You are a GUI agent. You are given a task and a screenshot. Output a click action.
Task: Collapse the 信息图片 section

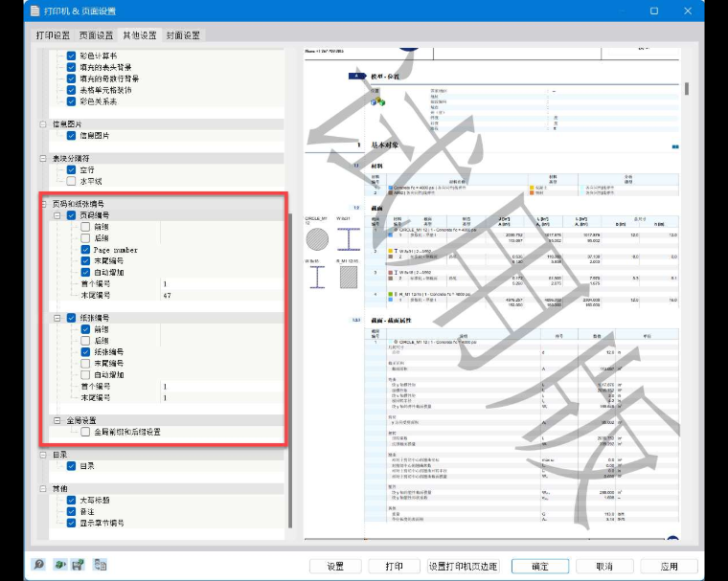(43, 124)
